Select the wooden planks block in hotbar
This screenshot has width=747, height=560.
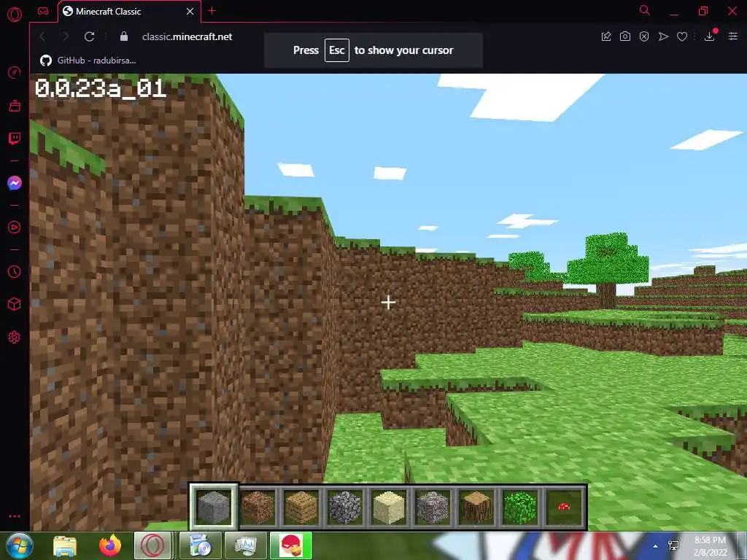[x=301, y=507]
